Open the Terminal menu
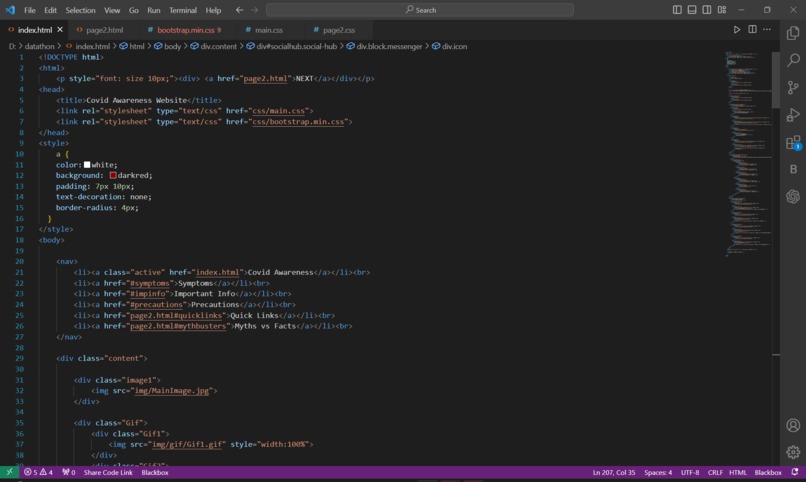Viewport: 806px width, 482px height. 183,10
